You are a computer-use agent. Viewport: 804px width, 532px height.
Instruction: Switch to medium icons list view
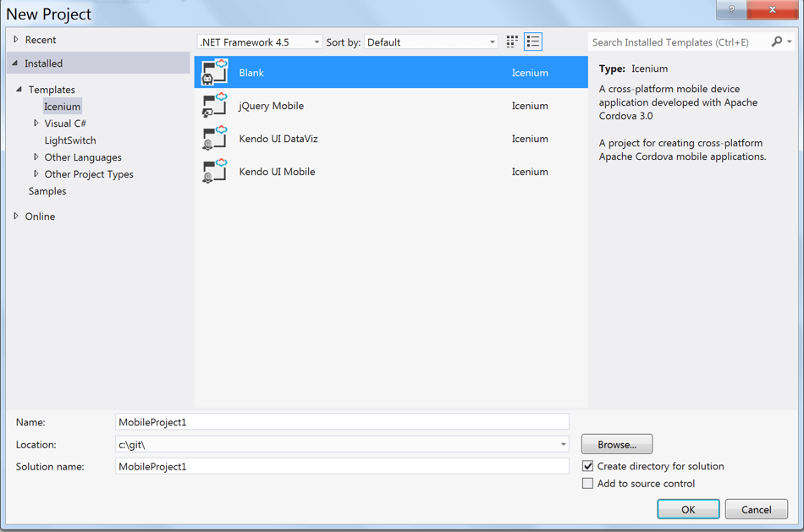[533, 42]
